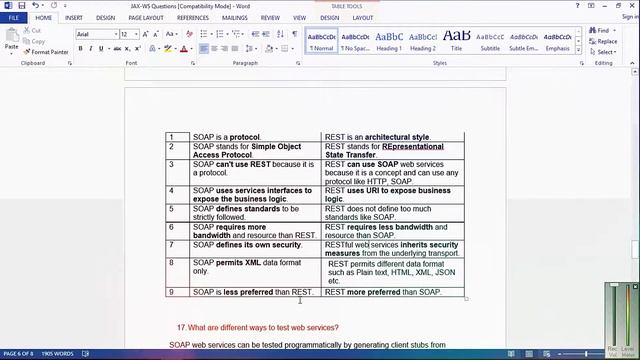
Task: Click the Word Help question mark
Action: point(577,6)
